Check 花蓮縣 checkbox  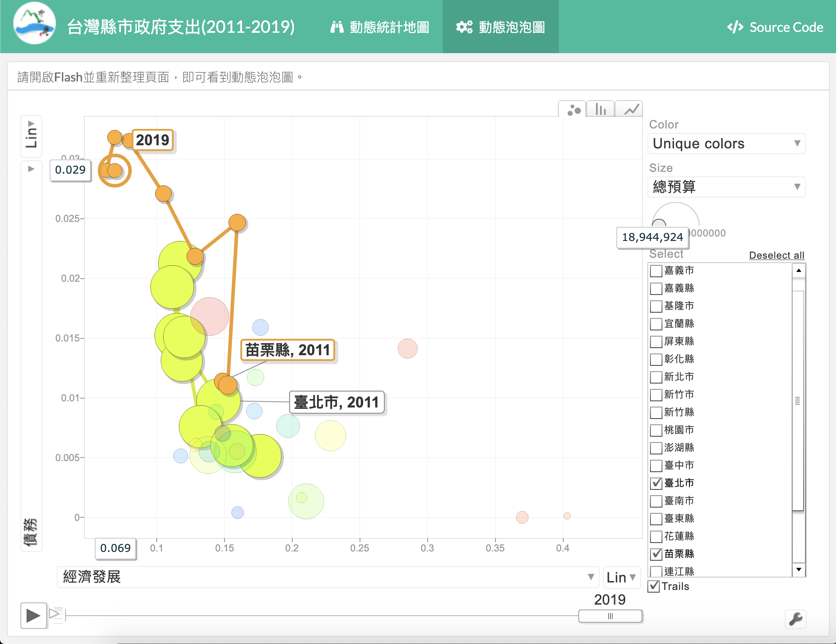point(656,536)
